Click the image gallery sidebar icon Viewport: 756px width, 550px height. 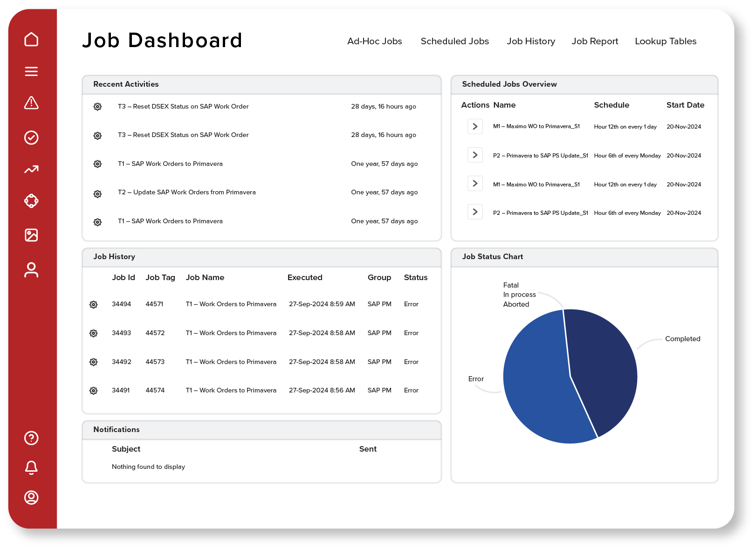point(31,235)
